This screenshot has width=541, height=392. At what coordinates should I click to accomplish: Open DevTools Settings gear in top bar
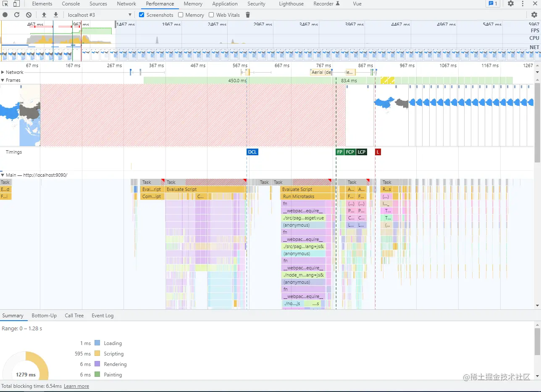pyautogui.click(x=511, y=4)
